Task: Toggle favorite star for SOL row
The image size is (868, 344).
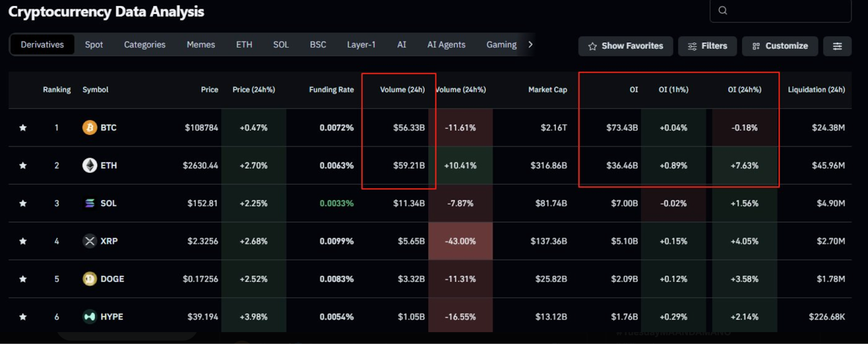Action: (23, 203)
